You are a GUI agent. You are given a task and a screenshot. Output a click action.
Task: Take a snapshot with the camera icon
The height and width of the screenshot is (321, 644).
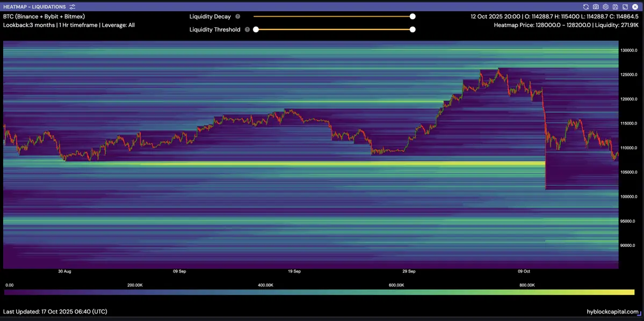pos(596,7)
